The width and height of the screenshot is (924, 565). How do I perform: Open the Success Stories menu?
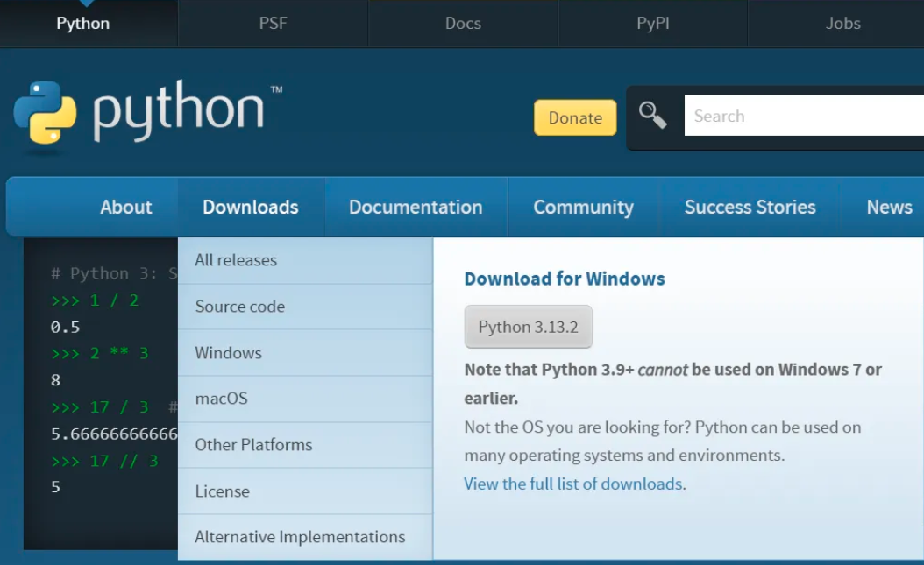[750, 207]
